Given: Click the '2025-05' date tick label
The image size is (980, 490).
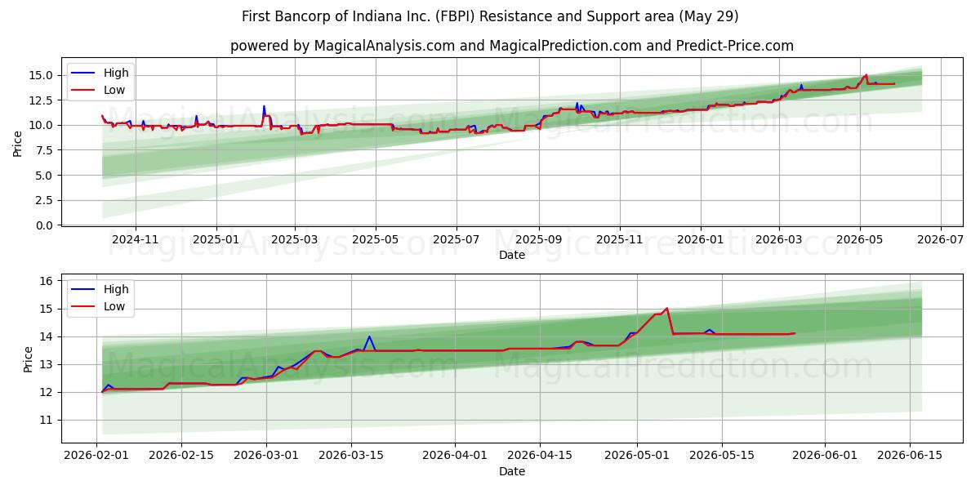Looking at the screenshot, I should (x=376, y=240).
